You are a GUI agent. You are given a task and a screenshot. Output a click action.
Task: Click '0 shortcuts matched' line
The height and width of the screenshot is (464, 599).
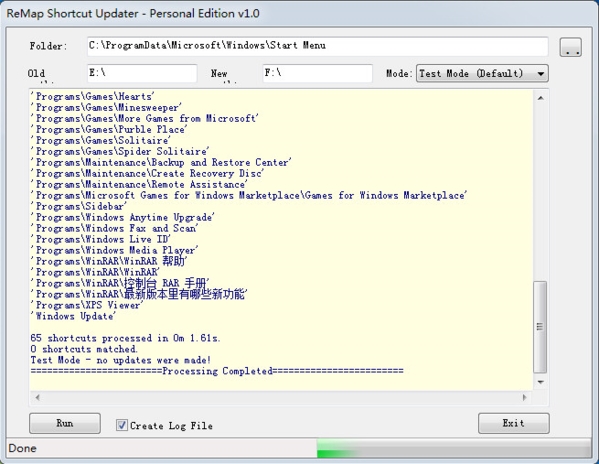[84, 349]
